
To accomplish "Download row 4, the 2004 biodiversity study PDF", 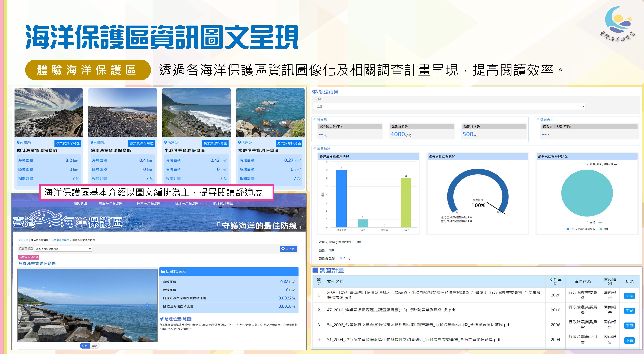I will coord(629,340).
